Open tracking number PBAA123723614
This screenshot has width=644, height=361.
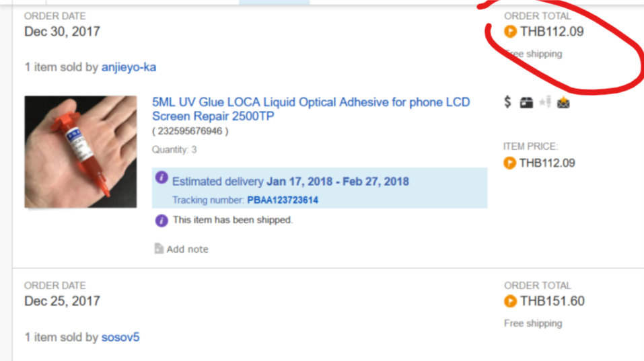[x=283, y=200]
